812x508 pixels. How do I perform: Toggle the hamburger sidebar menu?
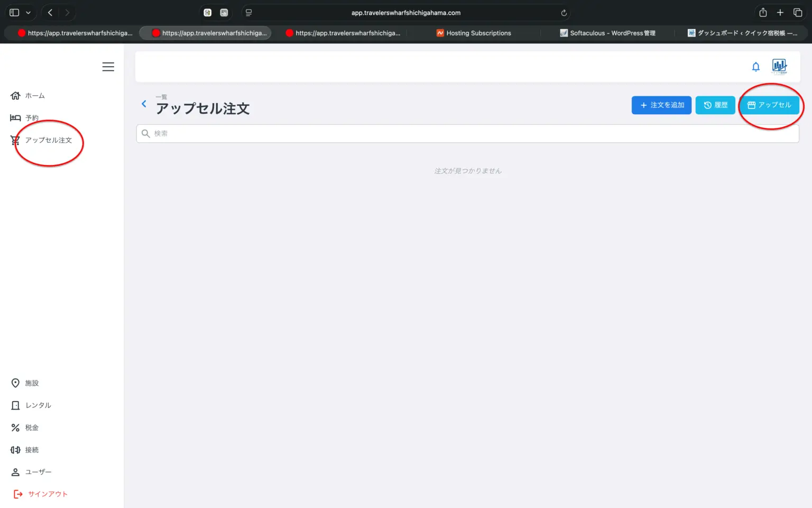108,67
